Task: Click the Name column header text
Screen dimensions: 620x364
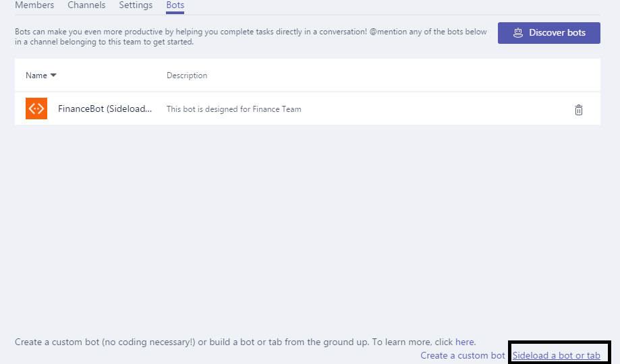Action: point(36,75)
